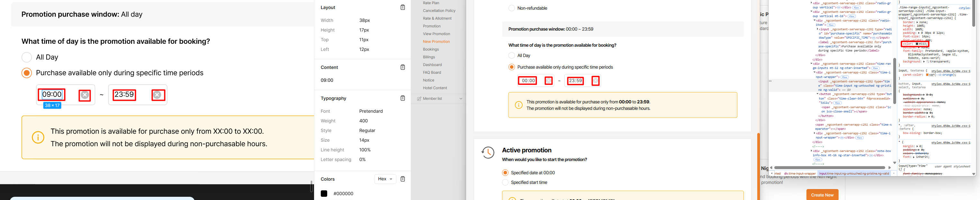Go to the Hotel Content sidebar item
The height and width of the screenshot is (200, 980).
coord(435,88)
